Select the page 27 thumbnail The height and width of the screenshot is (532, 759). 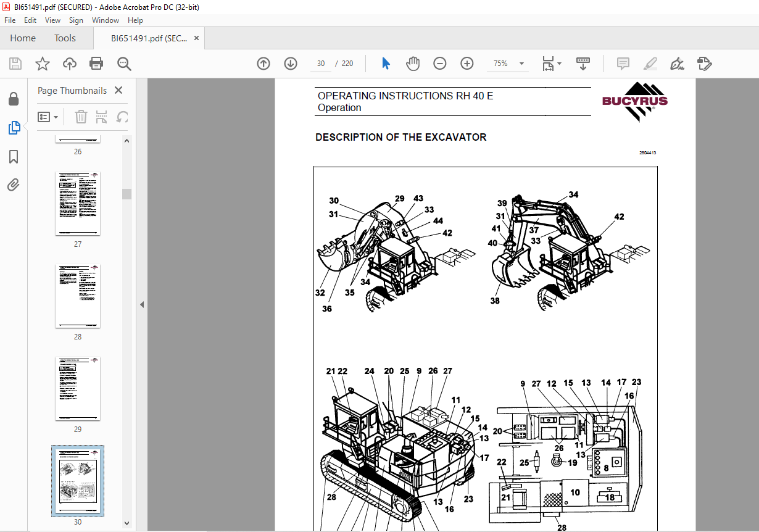click(x=78, y=204)
